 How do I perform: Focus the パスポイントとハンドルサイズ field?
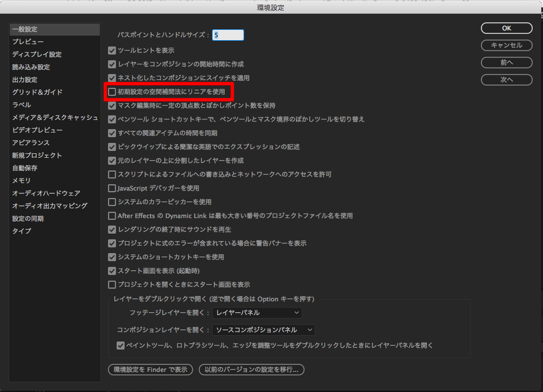[x=228, y=35]
